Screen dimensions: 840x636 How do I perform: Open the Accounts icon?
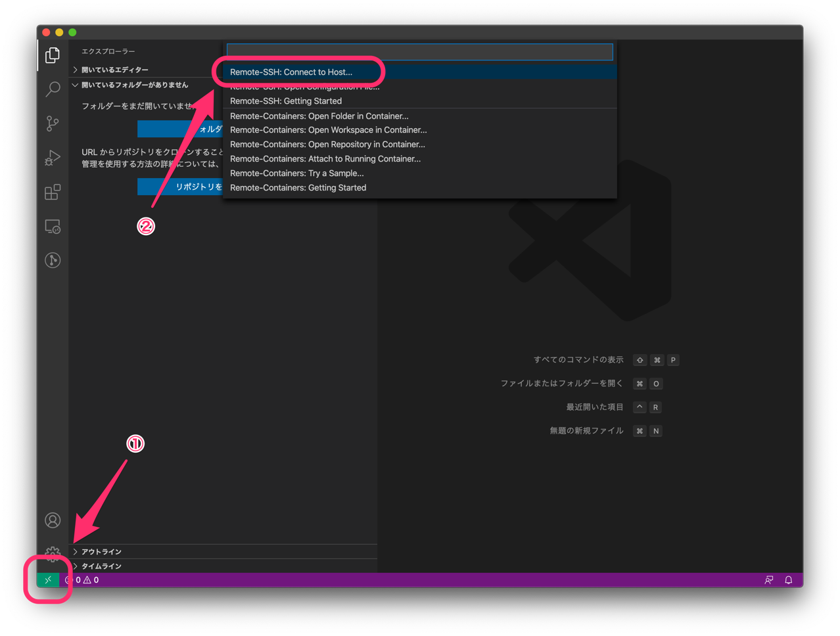pyautogui.click(x=53, y=520)
